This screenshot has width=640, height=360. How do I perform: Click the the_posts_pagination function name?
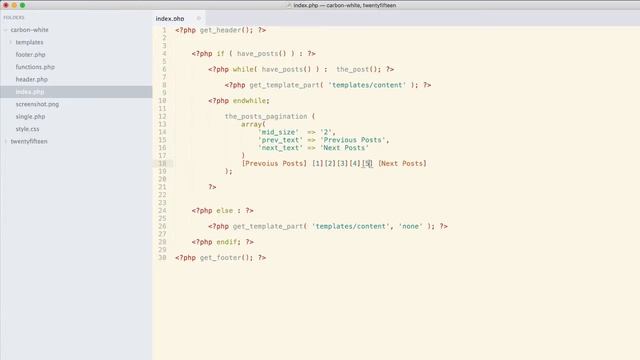pos(266,116)
